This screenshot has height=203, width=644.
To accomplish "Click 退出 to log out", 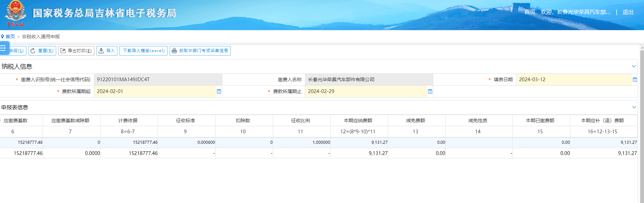I will [x=628, y=12].
